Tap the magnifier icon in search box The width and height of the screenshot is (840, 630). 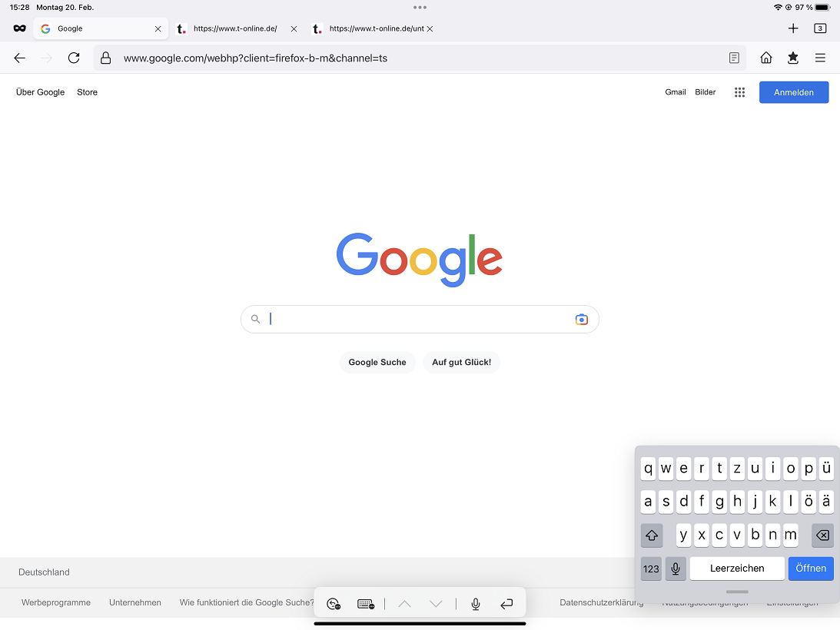[x=256, y=320]
